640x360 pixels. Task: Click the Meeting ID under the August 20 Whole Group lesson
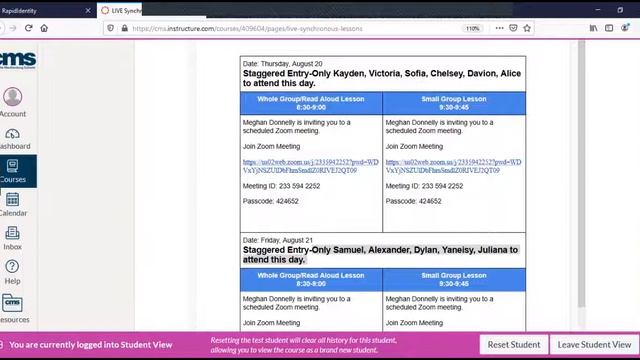(x=281, y=186)
